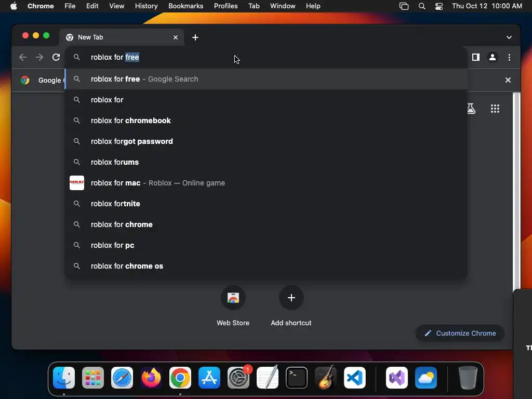Select suggestion 'roblox for free'
Image resolution: width=532 pixels, height=399 pixels.
click(x=266, y=79)
